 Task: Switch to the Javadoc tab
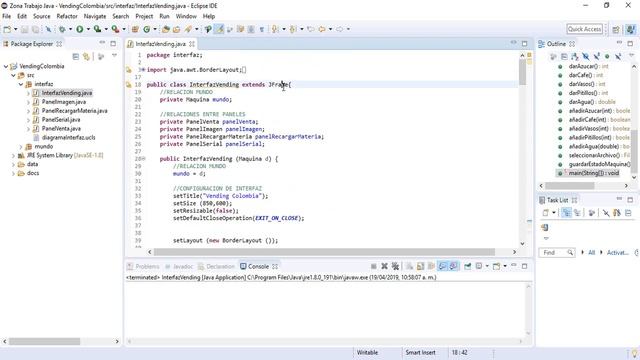click(x=179, y=267)
